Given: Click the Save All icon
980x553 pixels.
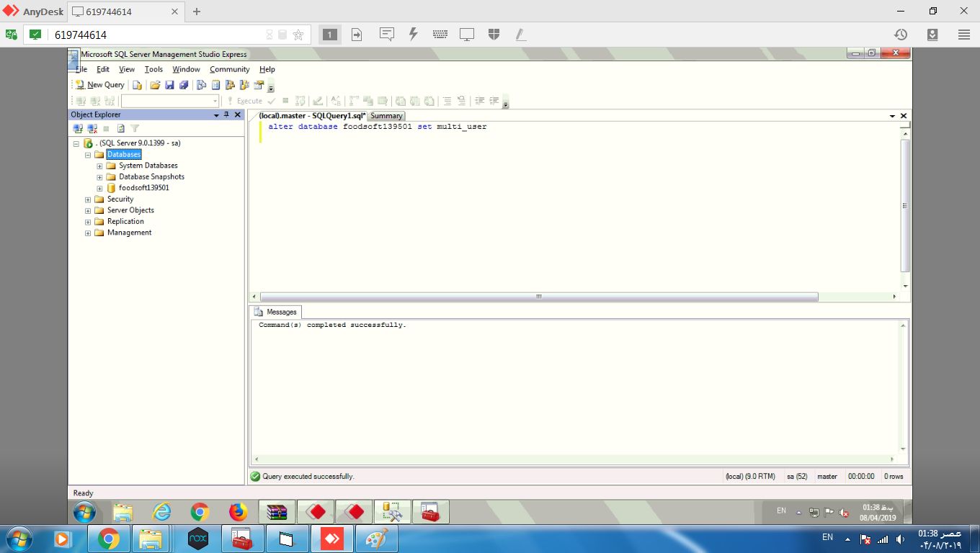Looking at the screenshot, I should 184,85.
